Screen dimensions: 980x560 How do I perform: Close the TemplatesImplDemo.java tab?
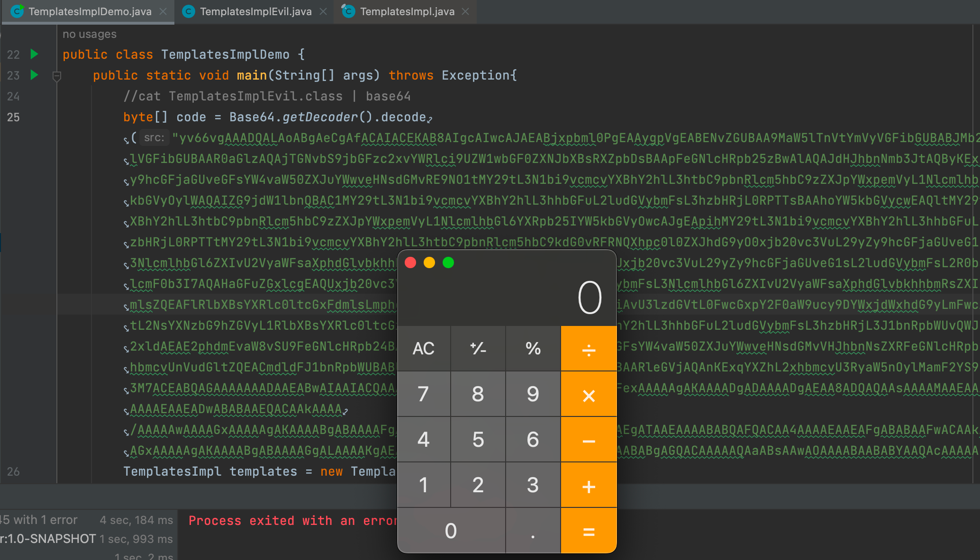pyautogui.click(x=163, y=11)
